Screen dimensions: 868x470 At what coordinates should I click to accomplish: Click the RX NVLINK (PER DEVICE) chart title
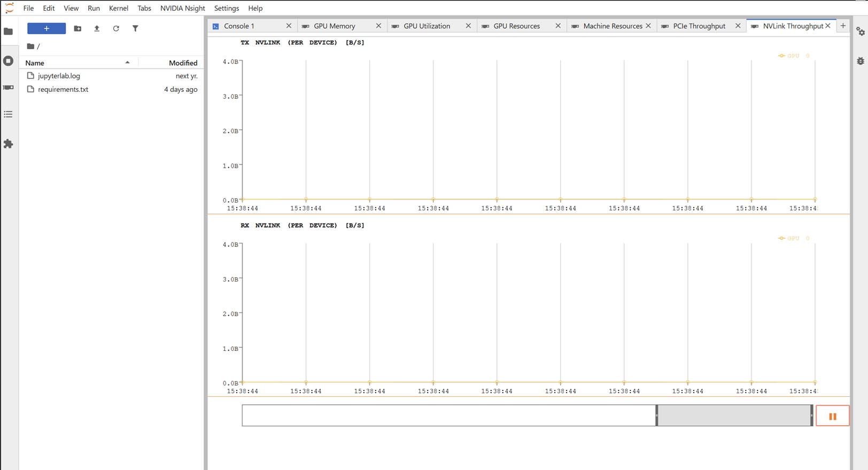303,225
